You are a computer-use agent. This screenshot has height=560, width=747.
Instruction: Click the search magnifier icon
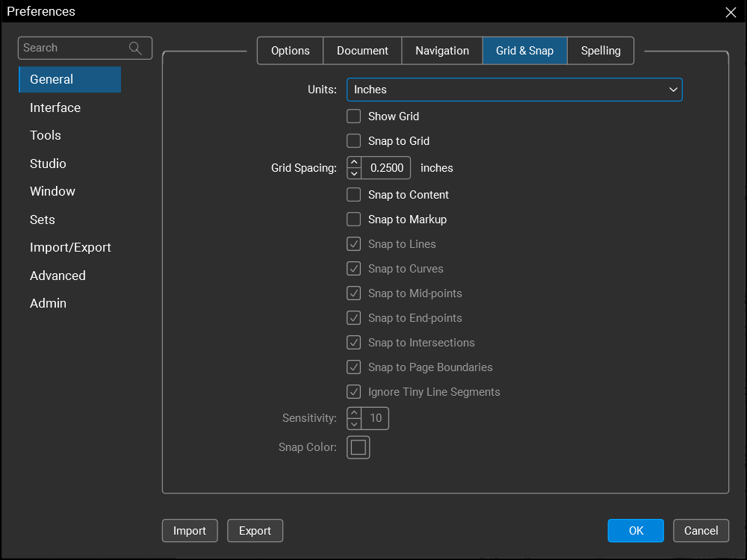(x=135, y=49)
